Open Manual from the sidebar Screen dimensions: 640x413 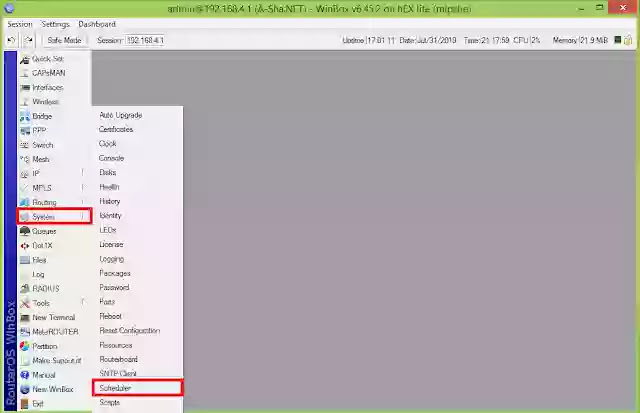(x=54, y=375)
